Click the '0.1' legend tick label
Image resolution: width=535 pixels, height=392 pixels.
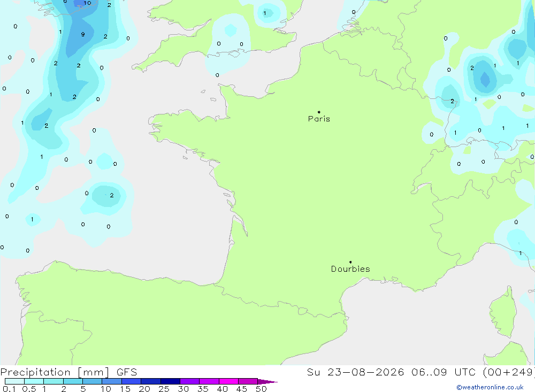(x=9, y=389)
